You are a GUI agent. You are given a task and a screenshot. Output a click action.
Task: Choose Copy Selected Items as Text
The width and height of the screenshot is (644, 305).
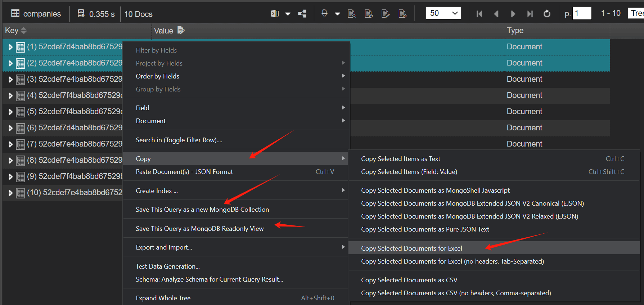point(494,158)
